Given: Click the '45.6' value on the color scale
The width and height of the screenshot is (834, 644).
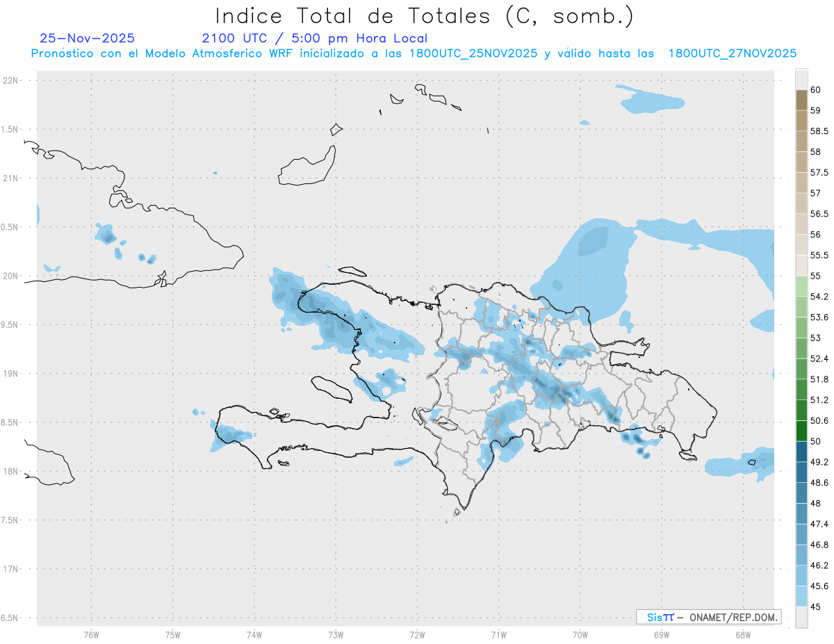Looking at the screenshot, I should [x=819, y=586].
